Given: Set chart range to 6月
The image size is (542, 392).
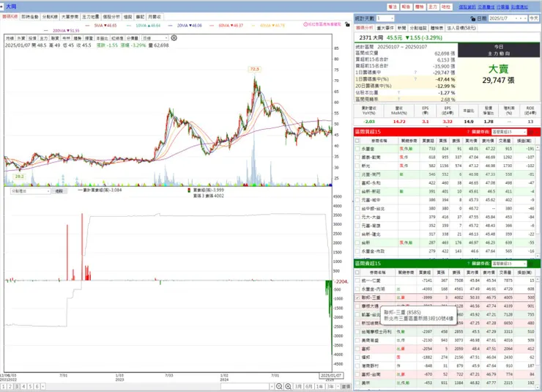Looking at the screenshot, I should pyautogui.click(x=308, y=386).
